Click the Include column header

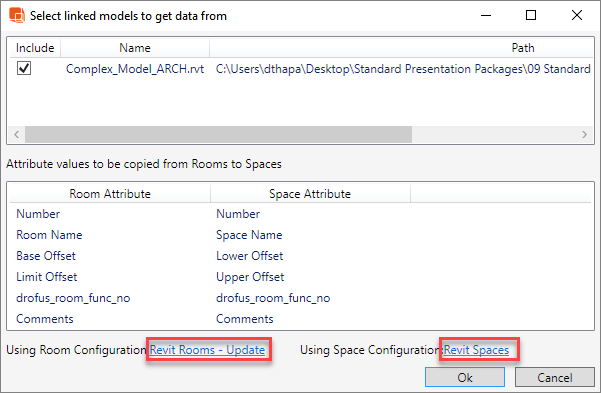(x=35, y=48)
